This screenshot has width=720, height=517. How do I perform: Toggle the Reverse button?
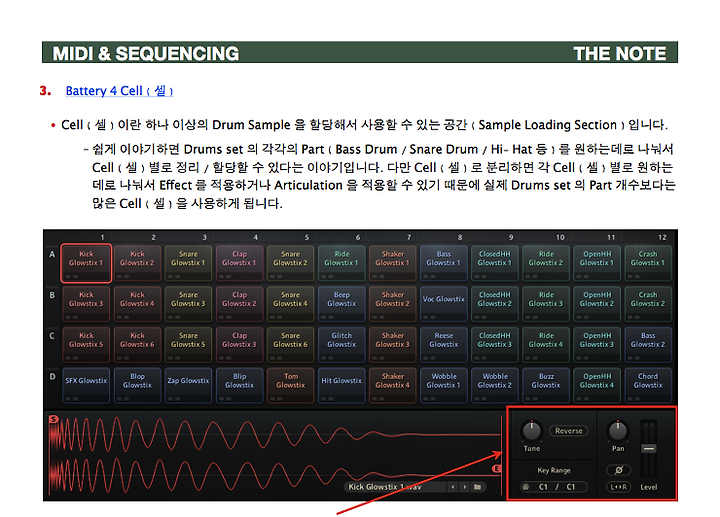pos(568,431)
